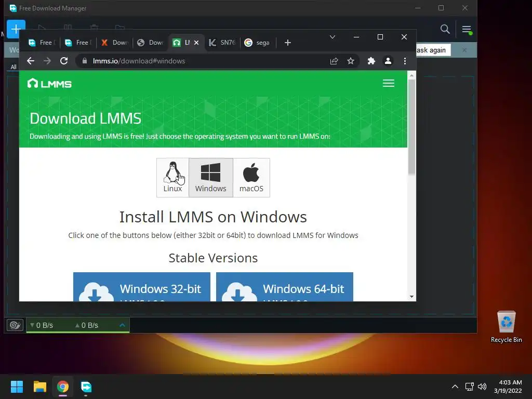Switch to the globe icon Down tab
This screenshot has width=532, height=399.
pos(151,43)
